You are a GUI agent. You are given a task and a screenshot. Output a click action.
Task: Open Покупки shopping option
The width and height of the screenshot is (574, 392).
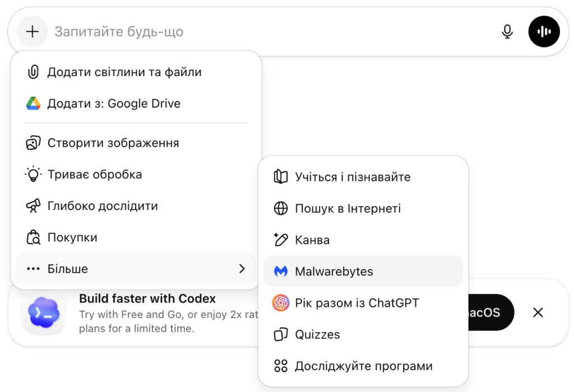(x=72, y=237)
